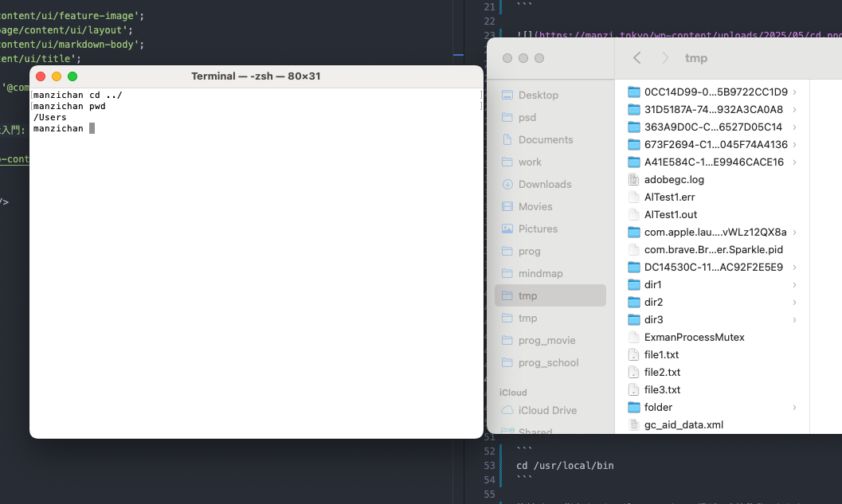Expand the A41E584C-1...E9946CACE16 folder chevron
Screen dimensions: 842x504
tap(794, 162)
